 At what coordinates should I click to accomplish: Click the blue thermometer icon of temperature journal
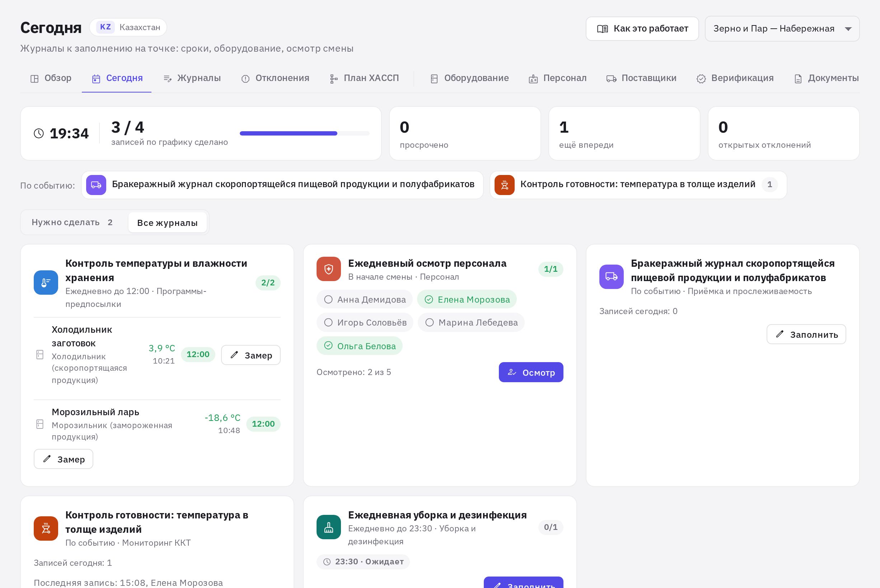pos(46,283)
